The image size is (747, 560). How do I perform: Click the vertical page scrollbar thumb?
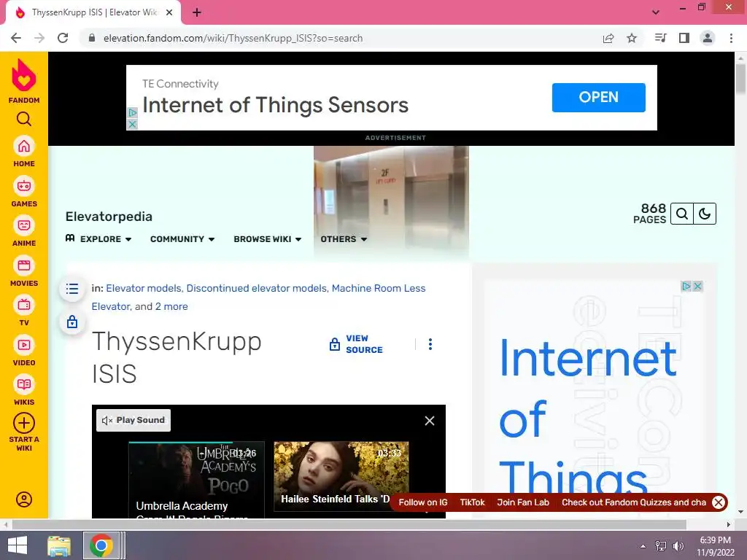tap(741, 79)
